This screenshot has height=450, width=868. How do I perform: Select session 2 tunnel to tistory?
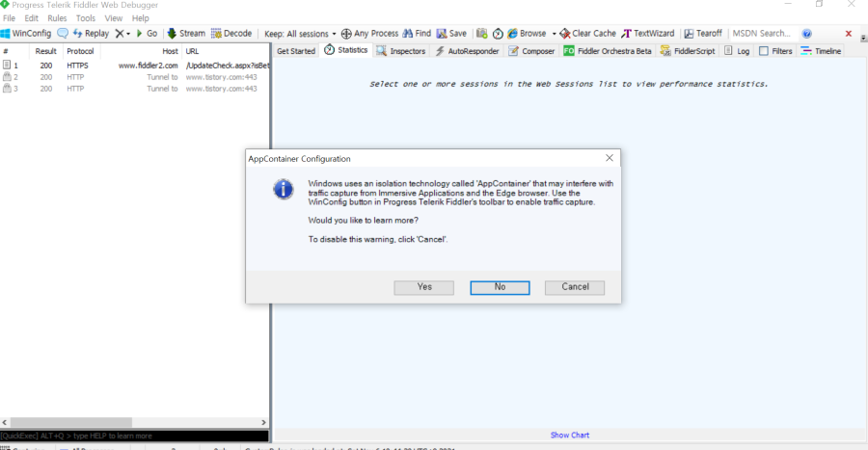135,77
